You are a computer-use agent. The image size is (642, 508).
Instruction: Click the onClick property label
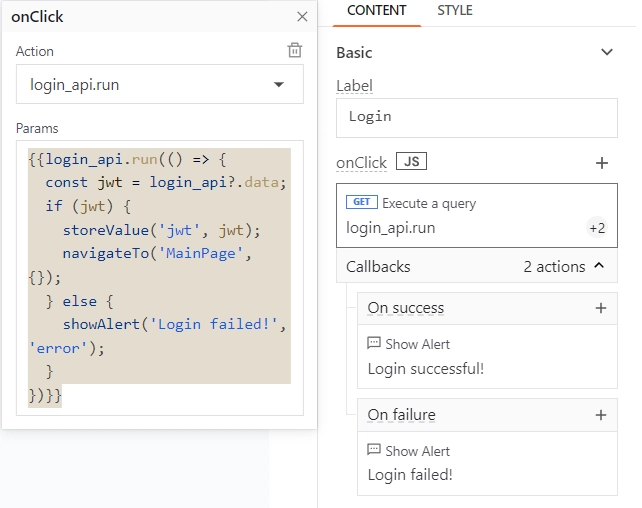pos(364,164)
